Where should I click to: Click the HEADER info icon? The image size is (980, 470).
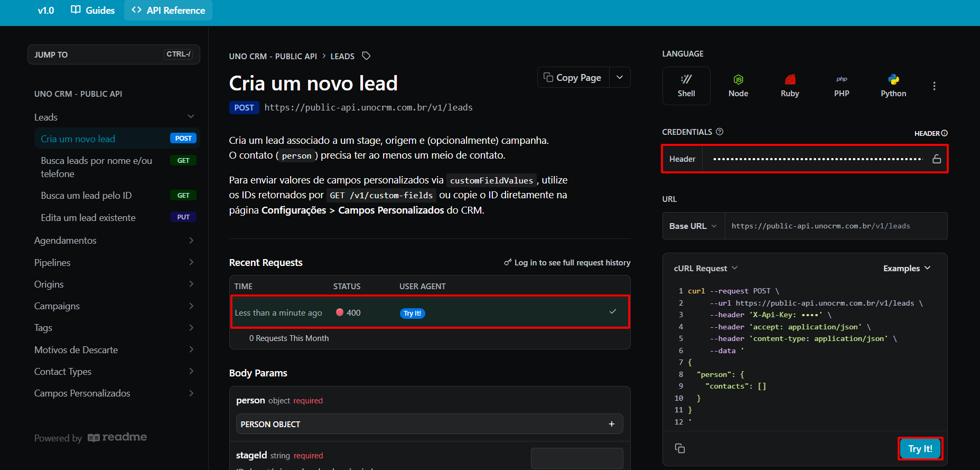point(945,133)
